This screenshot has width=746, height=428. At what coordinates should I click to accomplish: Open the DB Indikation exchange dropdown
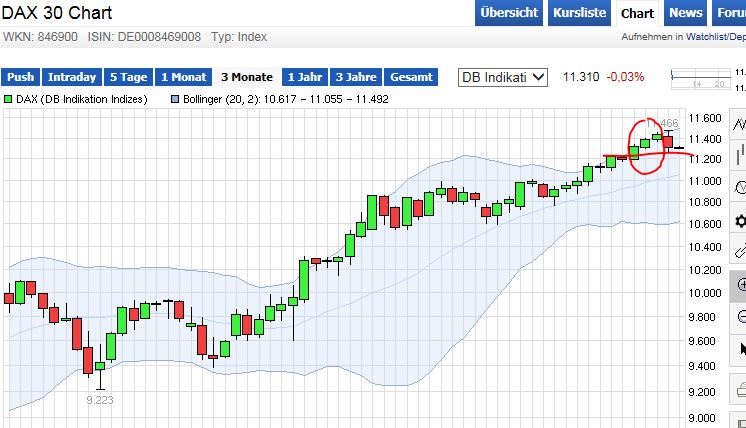(x=502, y=77)
